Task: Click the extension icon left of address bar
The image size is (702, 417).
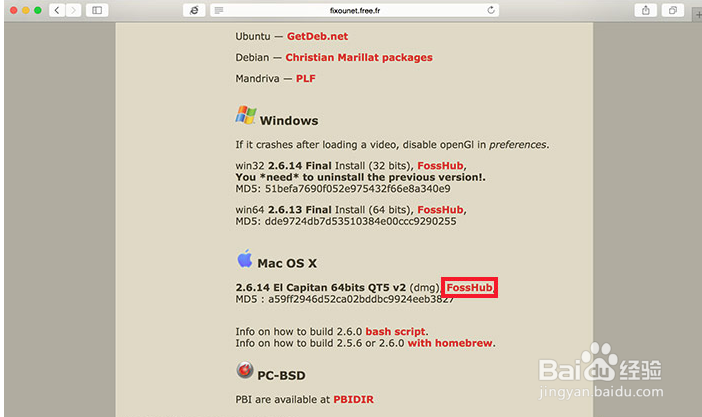Action: pyautogui.click(x=194, y=10)
